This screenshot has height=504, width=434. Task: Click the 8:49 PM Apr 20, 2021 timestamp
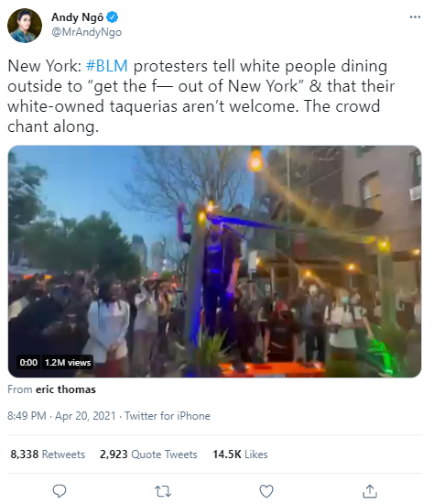[61, 416]
